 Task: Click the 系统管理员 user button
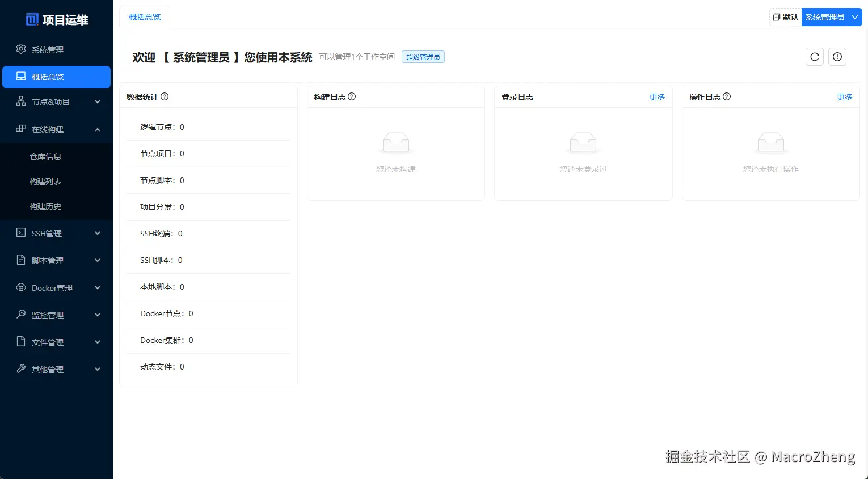tap(825, 17)
